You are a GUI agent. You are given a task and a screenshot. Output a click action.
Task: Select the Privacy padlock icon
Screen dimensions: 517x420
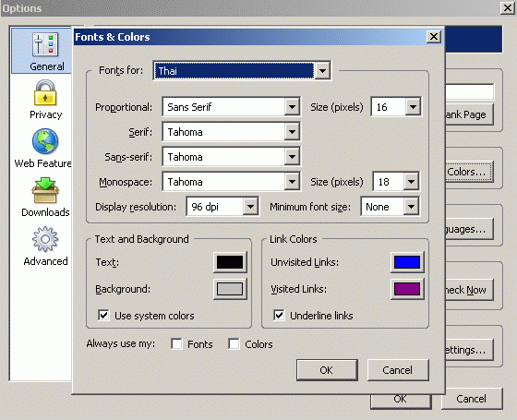45,92
